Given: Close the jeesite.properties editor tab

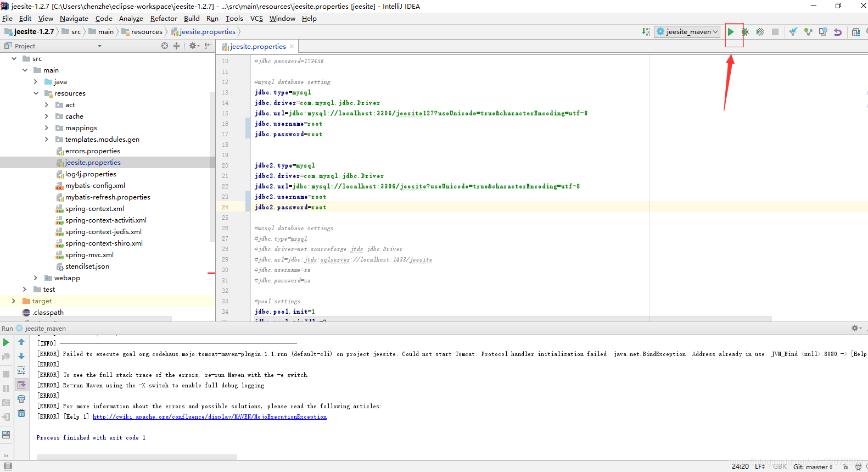Looking at the screenshot, I should pos(292,47).
